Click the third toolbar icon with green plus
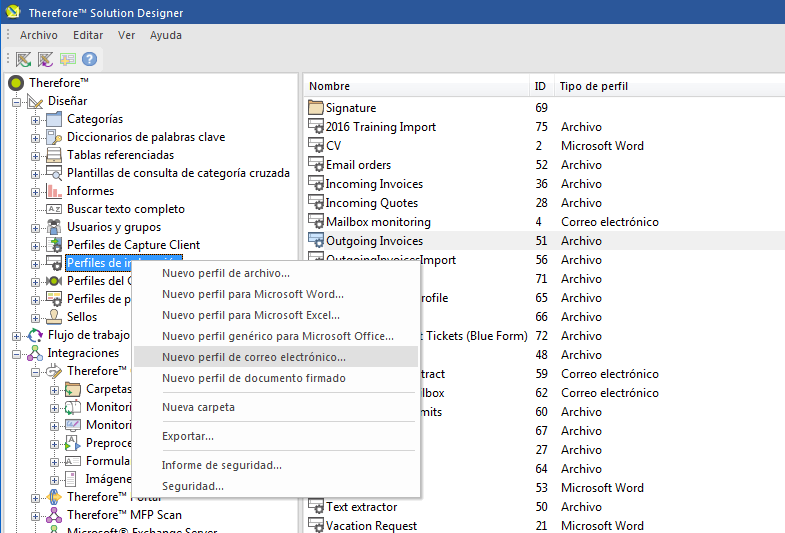This screenshot has height=533, width=785. click(68, 59)
